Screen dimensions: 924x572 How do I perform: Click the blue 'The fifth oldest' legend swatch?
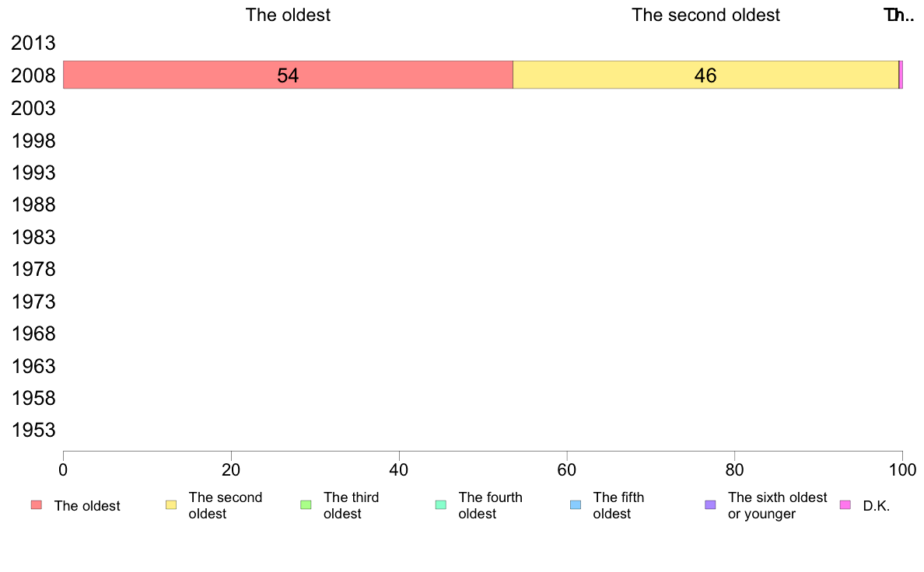pos(576,505)
